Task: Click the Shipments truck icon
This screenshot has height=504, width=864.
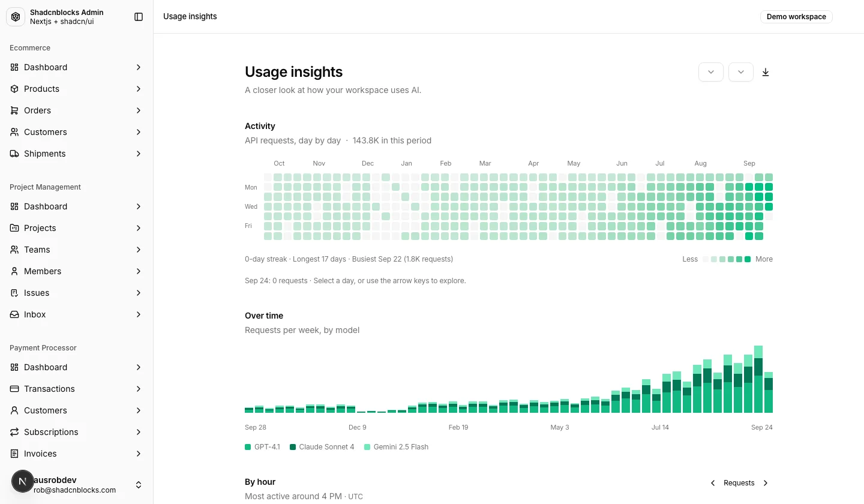Action: point(14,154)
